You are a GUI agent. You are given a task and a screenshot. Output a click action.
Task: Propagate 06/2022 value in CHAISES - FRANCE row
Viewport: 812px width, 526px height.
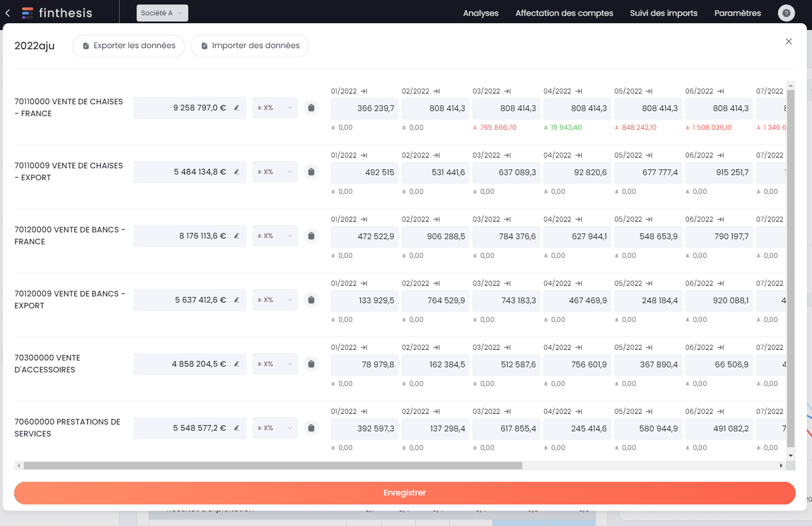(x=720, y=91)
